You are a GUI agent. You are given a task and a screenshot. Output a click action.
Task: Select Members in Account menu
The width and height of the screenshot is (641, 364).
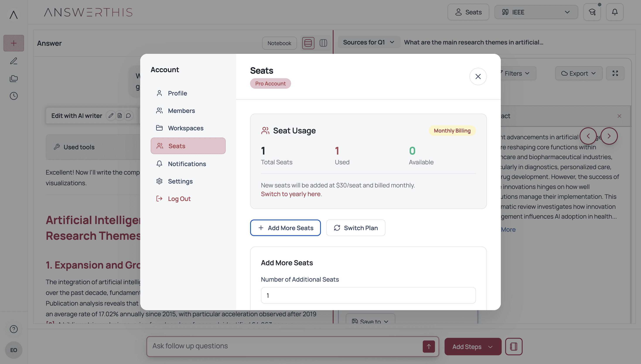click(x=181, y=111)
